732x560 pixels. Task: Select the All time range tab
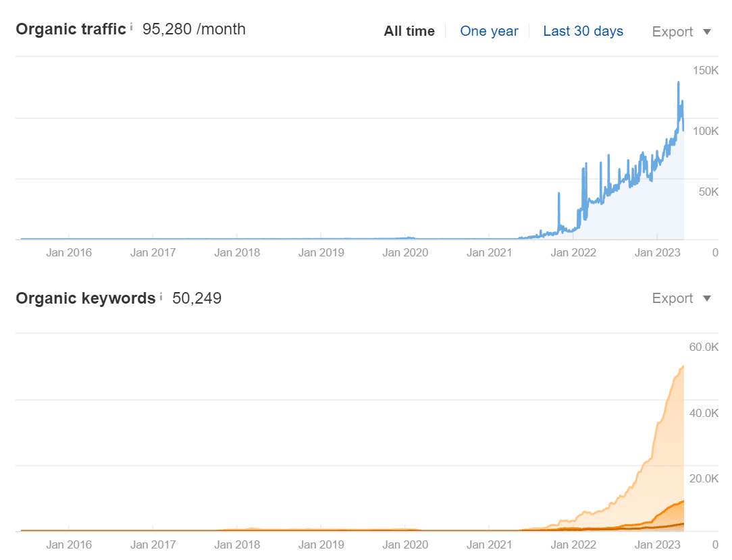[x=409, y=31]
